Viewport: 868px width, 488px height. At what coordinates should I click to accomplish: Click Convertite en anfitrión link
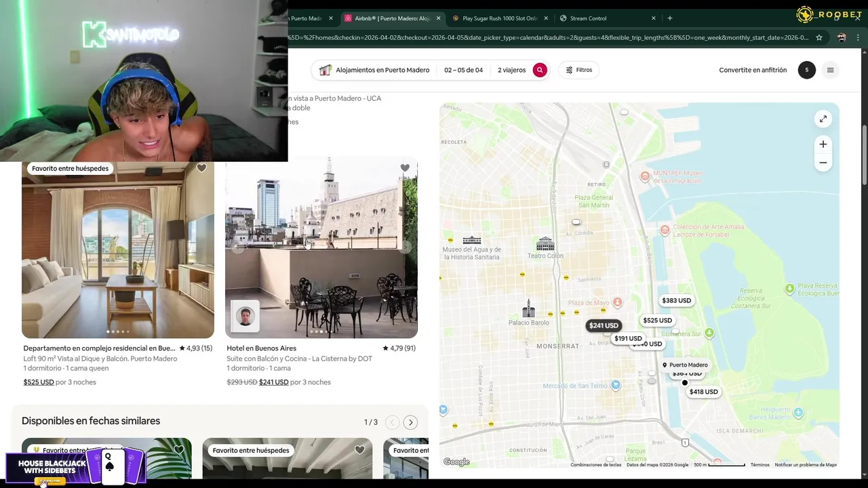pyautogui.click(x=753, y=70)
